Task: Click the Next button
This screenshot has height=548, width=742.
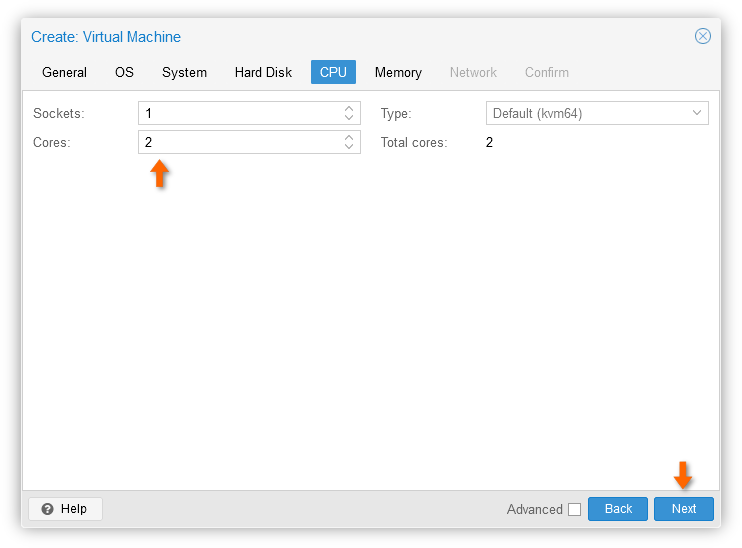Action: [x=683, y=509]
